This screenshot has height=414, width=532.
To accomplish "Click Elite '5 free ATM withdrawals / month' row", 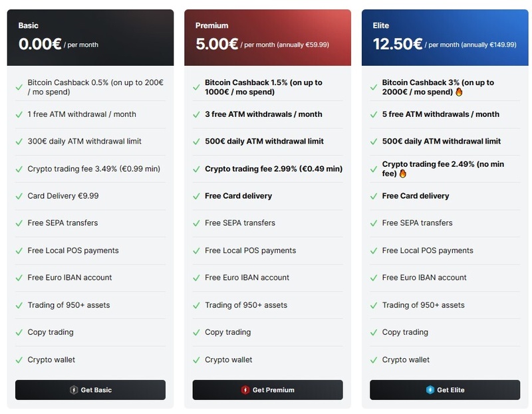I will (445, 114).
